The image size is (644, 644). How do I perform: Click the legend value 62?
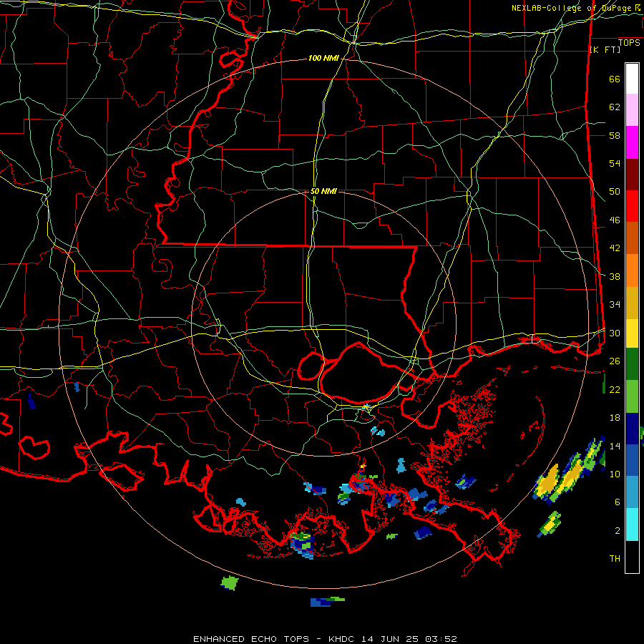coord(615,107)
